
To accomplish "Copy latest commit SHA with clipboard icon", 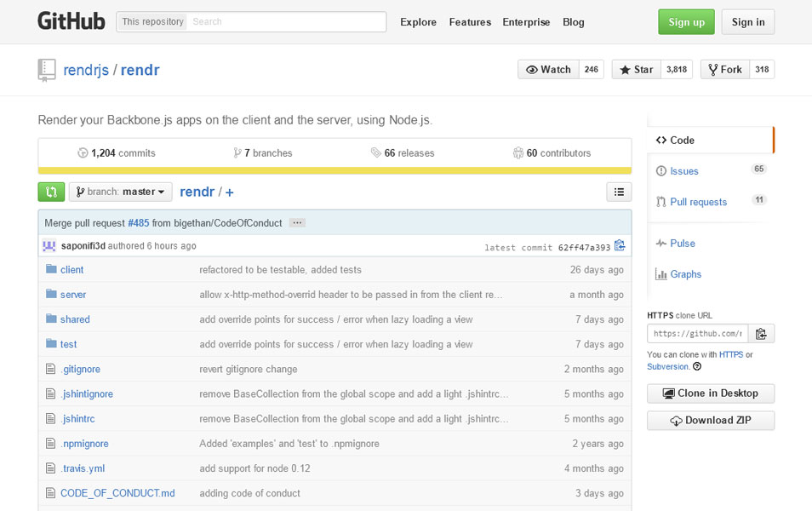I will click(620, 245).
